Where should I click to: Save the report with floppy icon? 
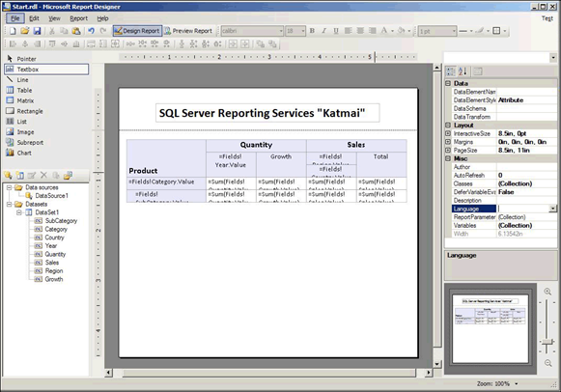(x=37, y=31)
